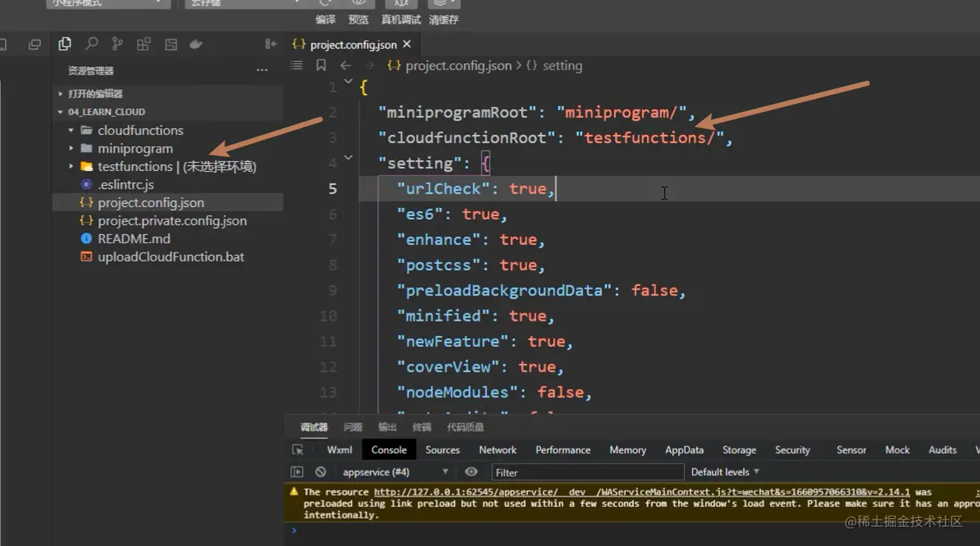Viewport: 980px width, 546px height.
Task: Open the appservice (#4) context dropdown
Action: 395,472
